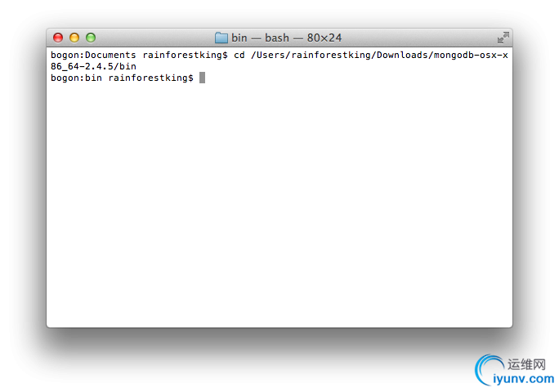
Task: Click "rainforestking$" on the last prompt line
Action: [151, 78]
